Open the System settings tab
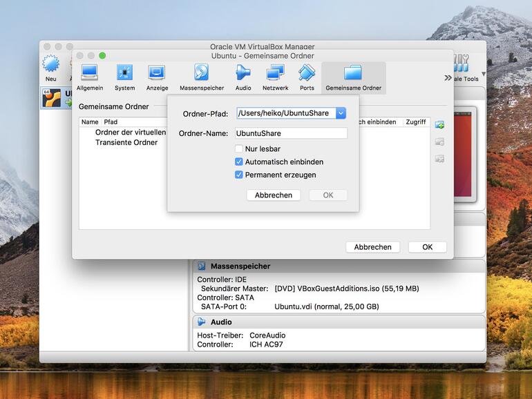The image size is (532, 399). coord(124,77)
